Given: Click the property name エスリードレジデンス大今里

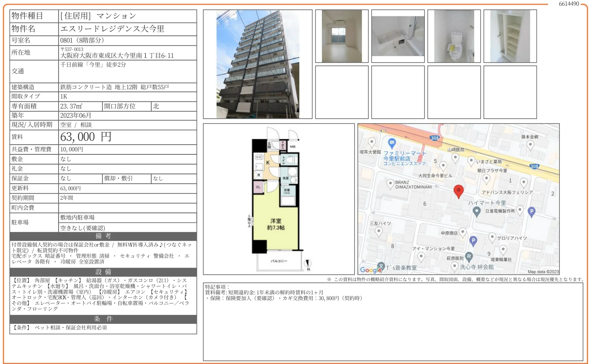Looking at the screenshot, I should tap(112, 29).
